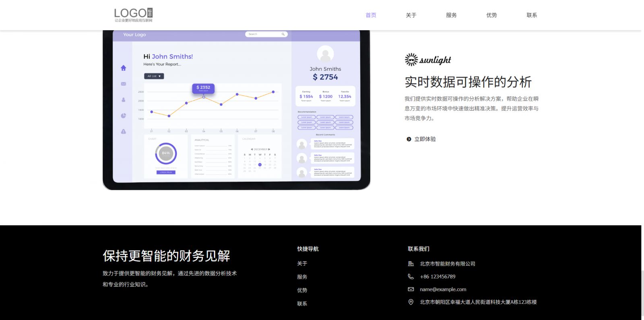644x320 pixels.
Task: Click the $ 2352 tooltip on the chart
Action: click(x=203, y=88)
